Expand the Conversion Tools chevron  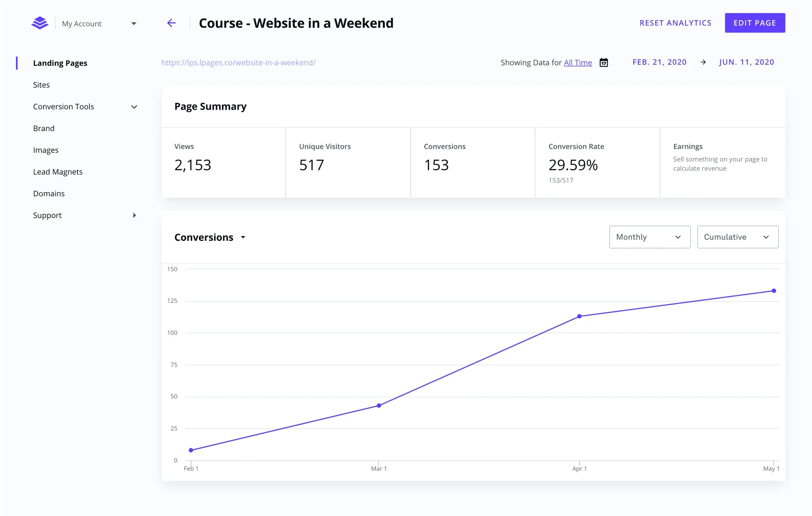pyautogui.click(x=134, y=107)
